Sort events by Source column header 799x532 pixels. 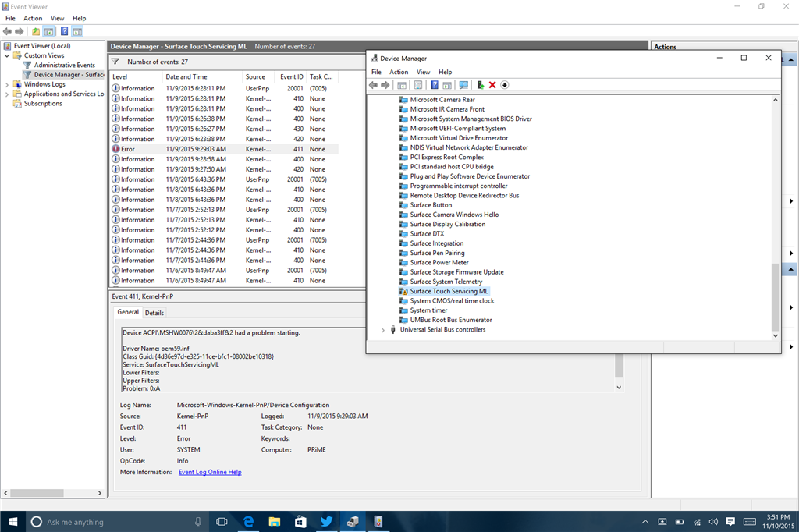258,77
